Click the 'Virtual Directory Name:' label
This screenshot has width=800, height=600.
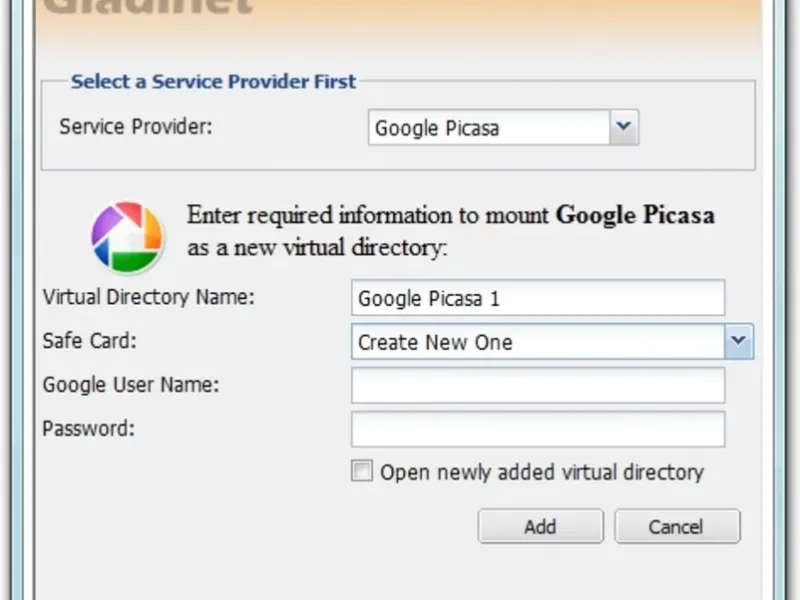point(149,297)
